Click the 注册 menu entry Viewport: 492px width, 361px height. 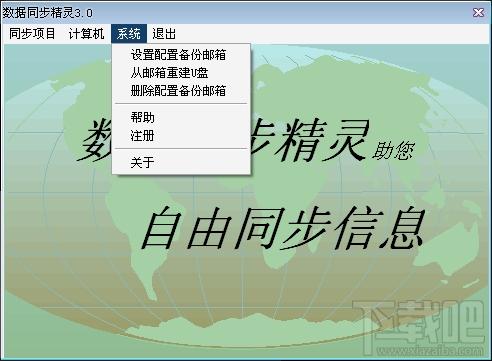coord(181,136)
